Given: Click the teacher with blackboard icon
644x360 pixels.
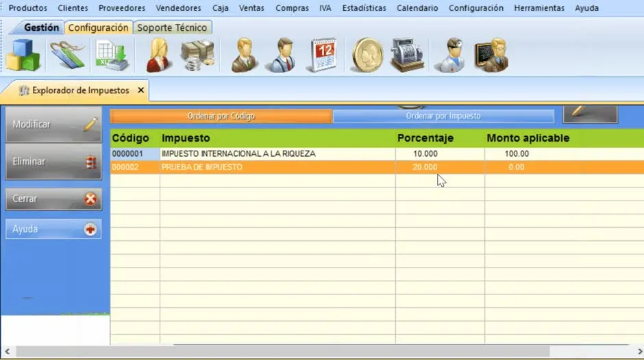Looking at the screenshot, I should pos(492,55).
